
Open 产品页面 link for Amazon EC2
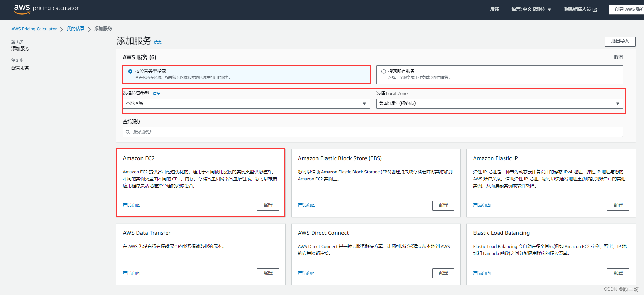(131, 205)
